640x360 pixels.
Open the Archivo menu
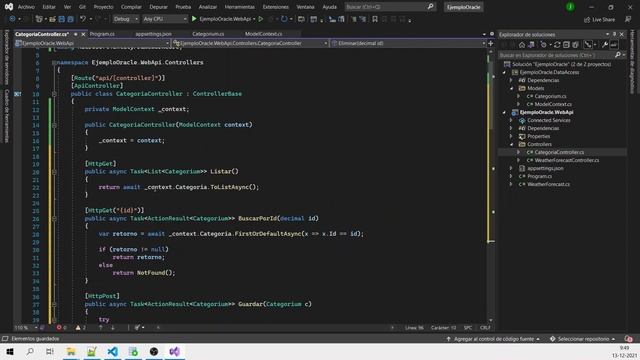pos(27,7)
